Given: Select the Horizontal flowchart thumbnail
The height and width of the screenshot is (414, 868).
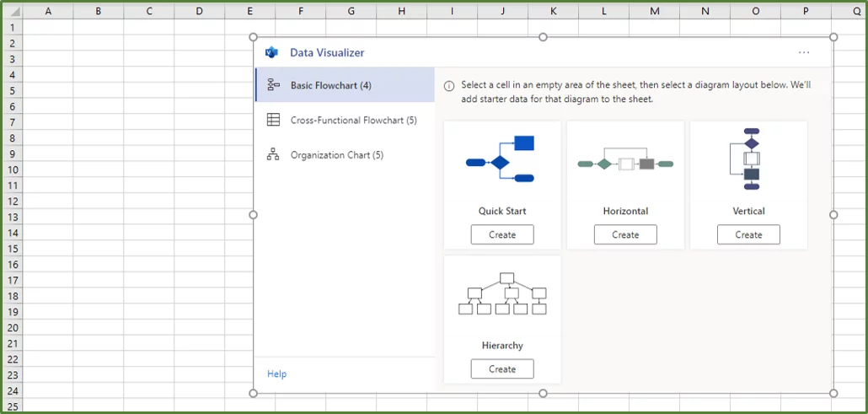Looking at the screenshot, I should pyautogui.click(x=624, y=164).
